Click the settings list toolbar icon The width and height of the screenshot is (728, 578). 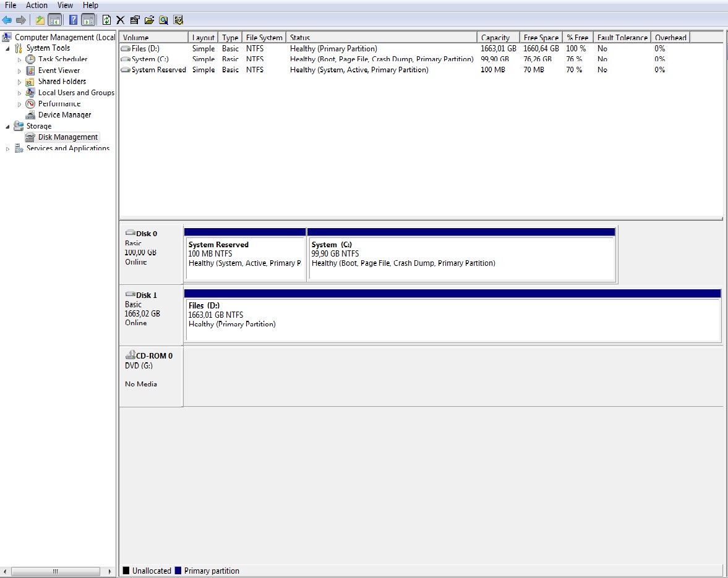pos(178,20)
